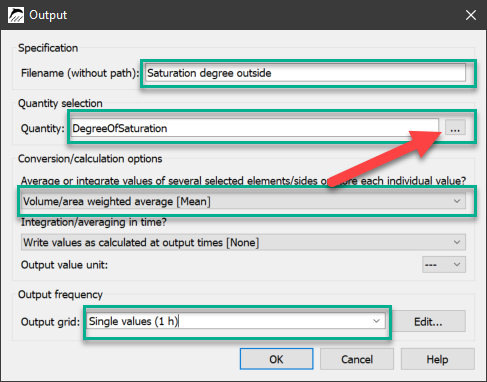Click the Edit... output grid button
This screenshot has width=487, height=382.
pos(428,321)
